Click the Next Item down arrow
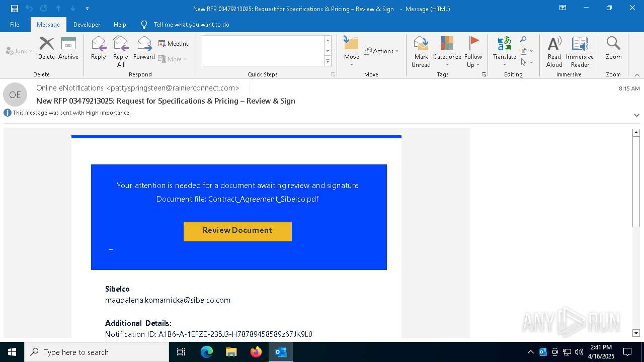 (73, 9)
